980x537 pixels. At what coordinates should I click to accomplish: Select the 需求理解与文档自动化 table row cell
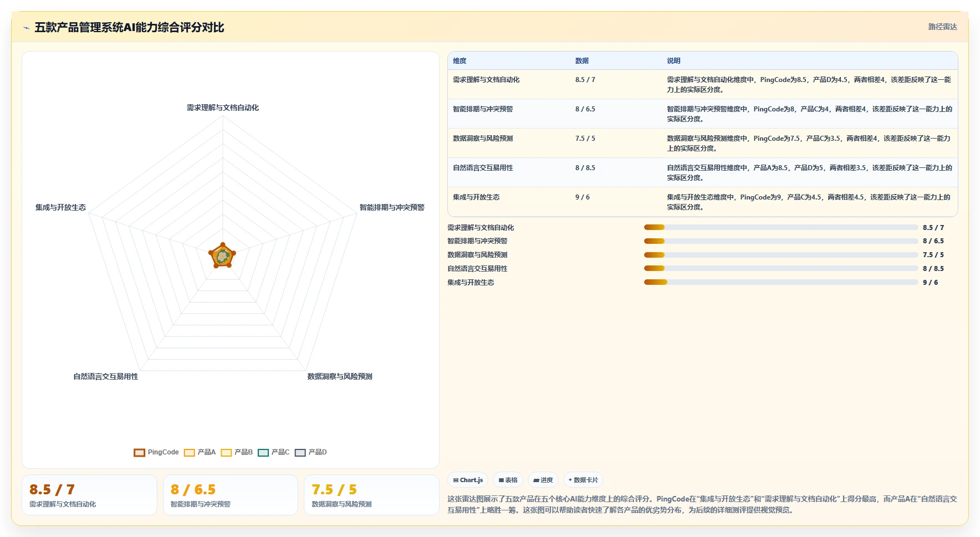pos(486,80)
